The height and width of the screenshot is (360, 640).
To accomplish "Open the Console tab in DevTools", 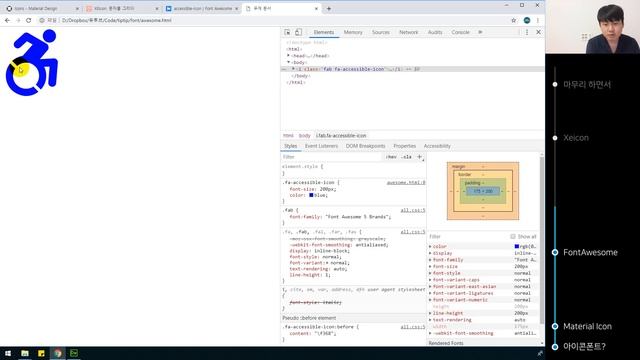I will point(460,32).
